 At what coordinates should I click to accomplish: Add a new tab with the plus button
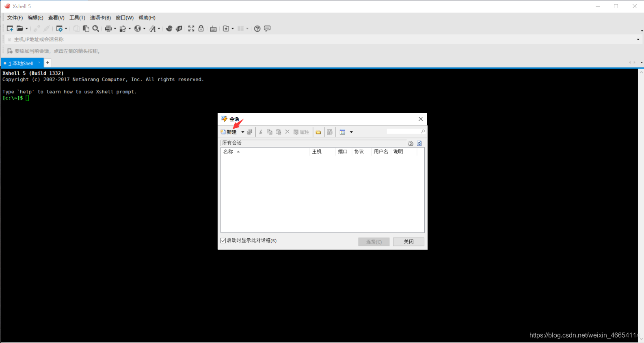click(x=48, y=63)
